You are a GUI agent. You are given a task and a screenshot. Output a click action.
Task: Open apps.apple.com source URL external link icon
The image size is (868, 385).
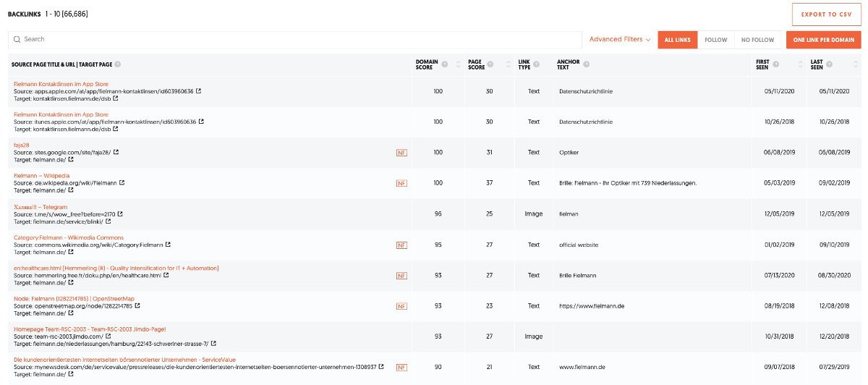coord(198,91)
